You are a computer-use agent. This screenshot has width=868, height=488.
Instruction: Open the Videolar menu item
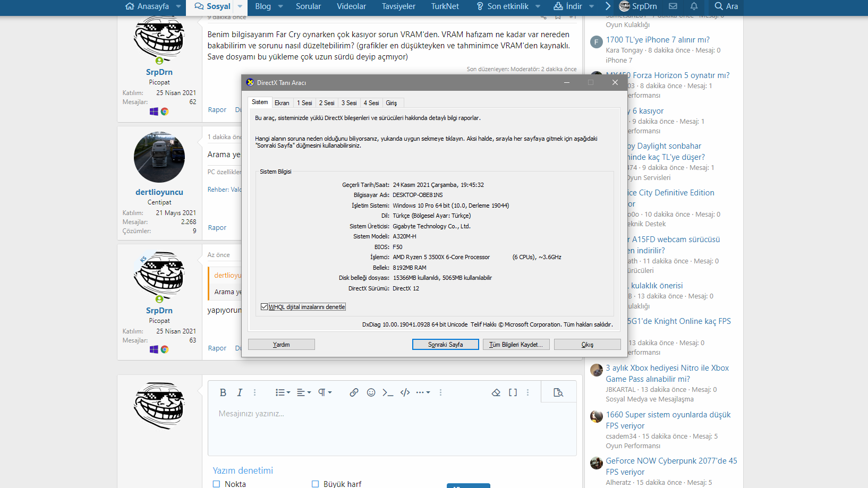351,6
